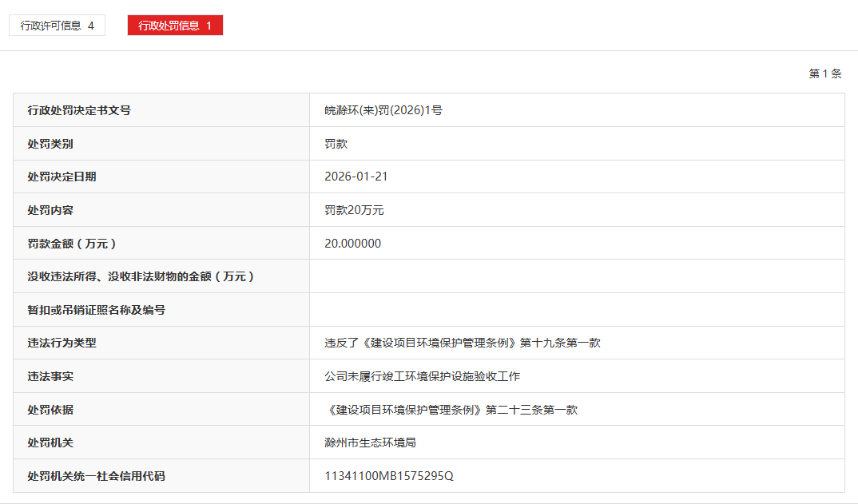This screenshot has height=504, width=858.
Task: Click the 处罚决定日期 label
Action: click(x=62, y=177)
